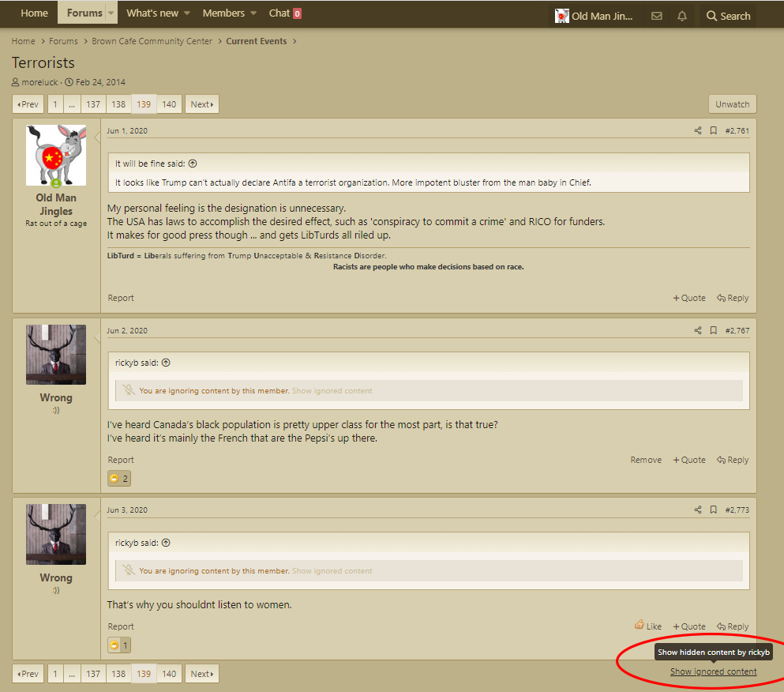Click the Unwatch thread button
This screenshot has height=692, width=784.
(732, 104)
